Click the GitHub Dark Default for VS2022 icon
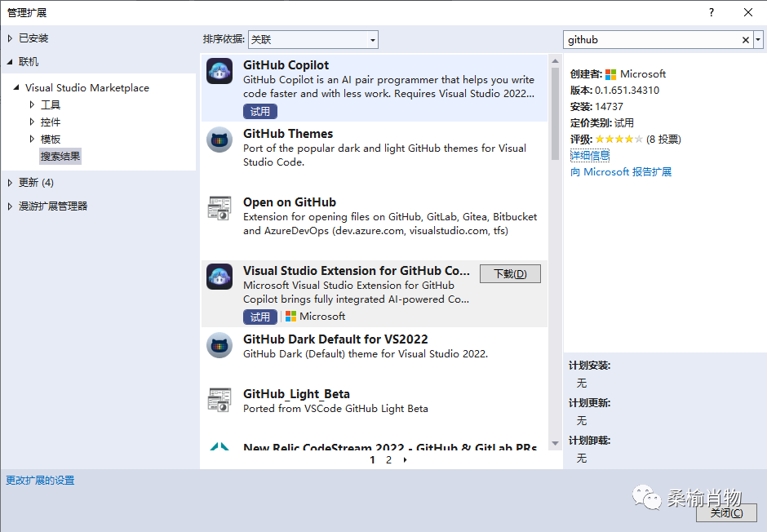This screenshot has width=767, height=532. pos(219,345)
